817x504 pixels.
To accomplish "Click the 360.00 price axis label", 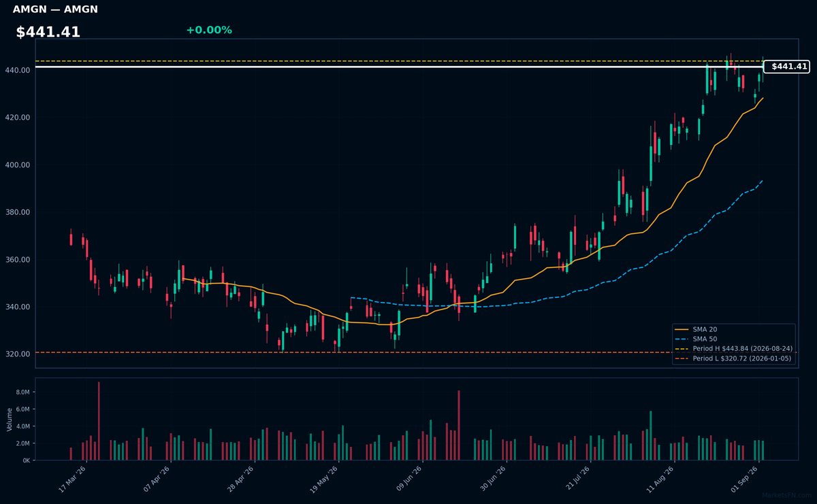I will tap(18, 260).
